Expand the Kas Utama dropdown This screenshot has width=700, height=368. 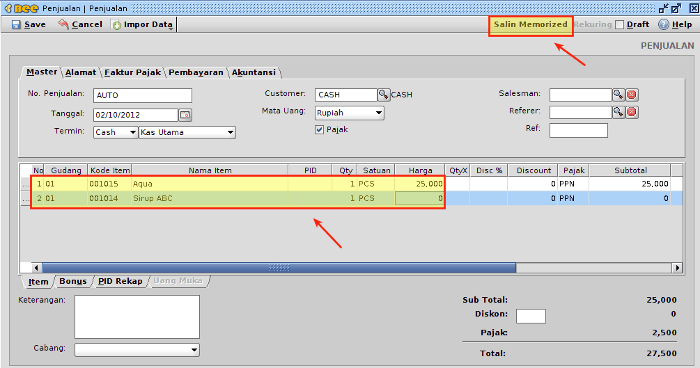187,132
